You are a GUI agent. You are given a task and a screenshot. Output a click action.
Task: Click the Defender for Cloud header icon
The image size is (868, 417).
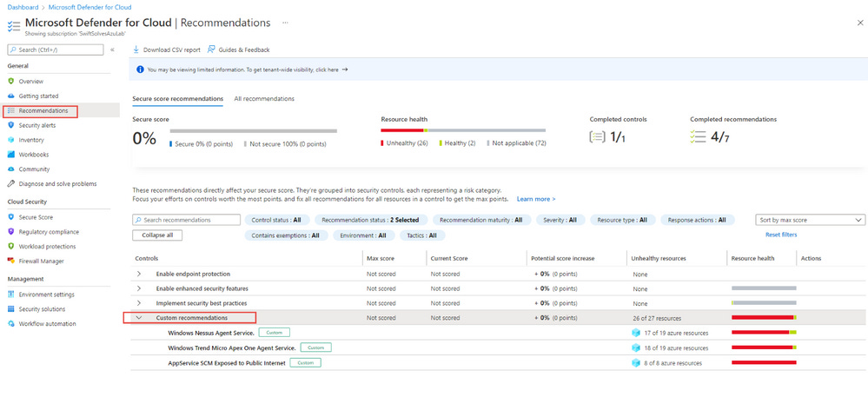(14, 26)
